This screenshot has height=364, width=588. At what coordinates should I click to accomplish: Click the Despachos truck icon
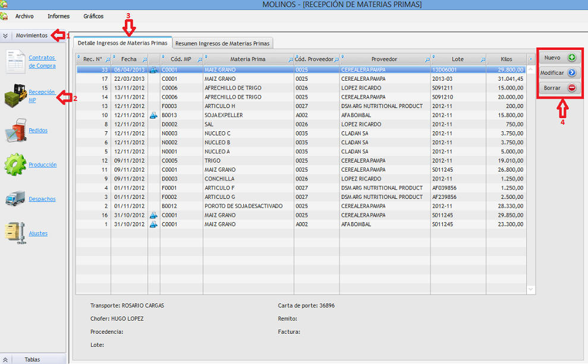click(x=15, y=198)
